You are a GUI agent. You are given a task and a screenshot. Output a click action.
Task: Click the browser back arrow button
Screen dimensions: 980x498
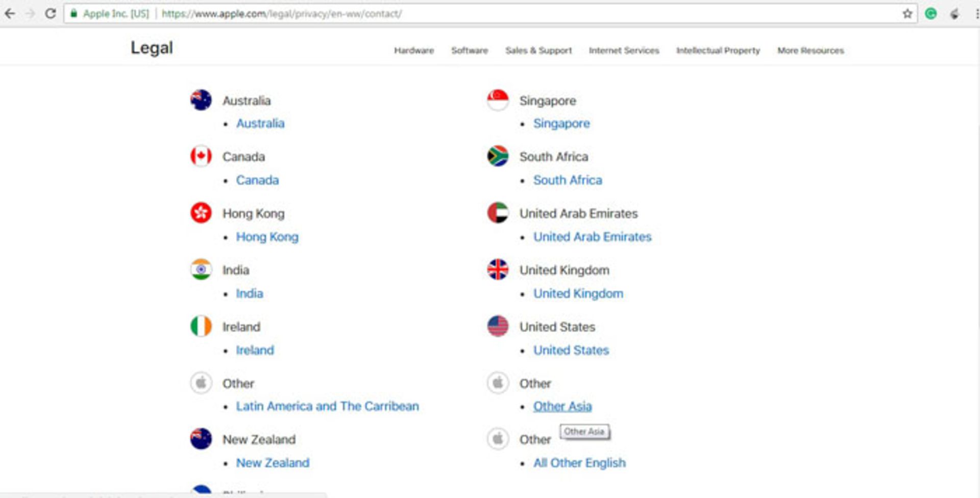pos(10,14)
